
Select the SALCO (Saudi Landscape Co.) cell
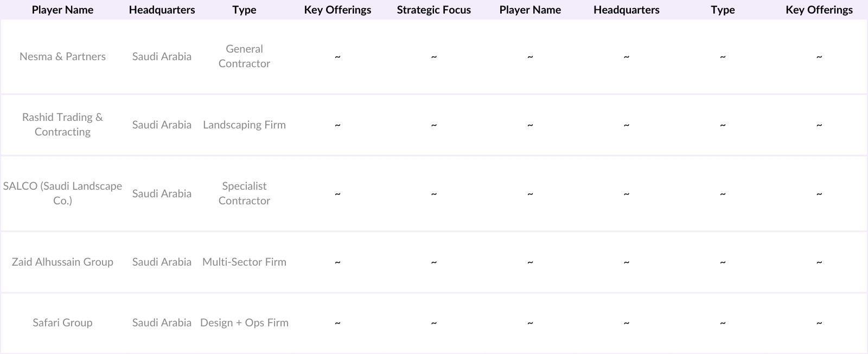coord(62,194)
